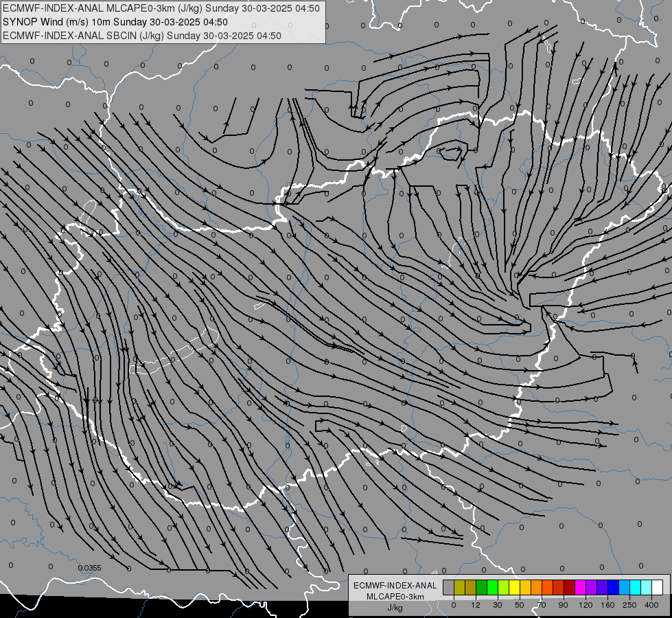672x618 pixels.
Task: Click the SYNOP Wind 10m title line
Action: point(115,22)
